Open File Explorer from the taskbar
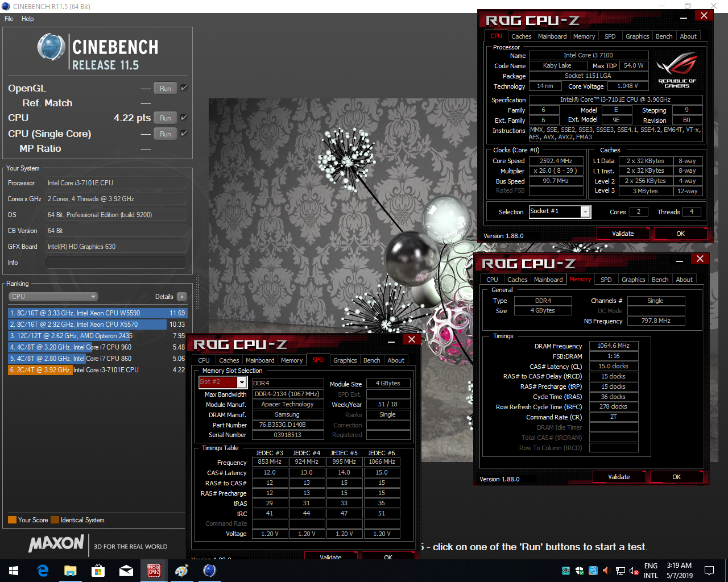The height and width of the screenshot is (582, 728). (x=71, y=571)
